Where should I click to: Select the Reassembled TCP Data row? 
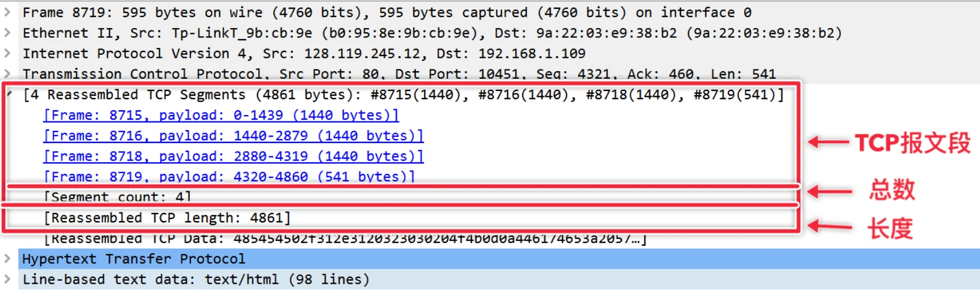pos(345,239)
